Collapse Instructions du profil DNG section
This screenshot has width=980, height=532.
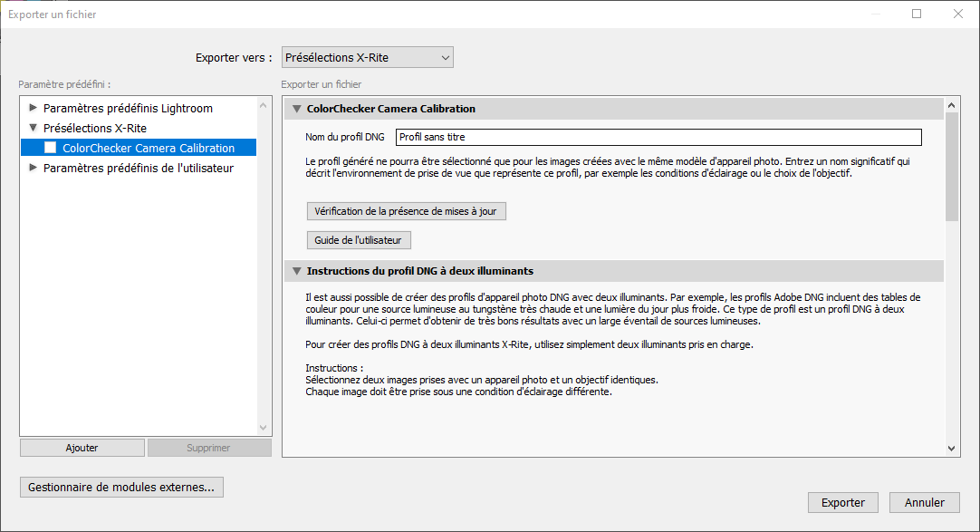pos(297,271)
